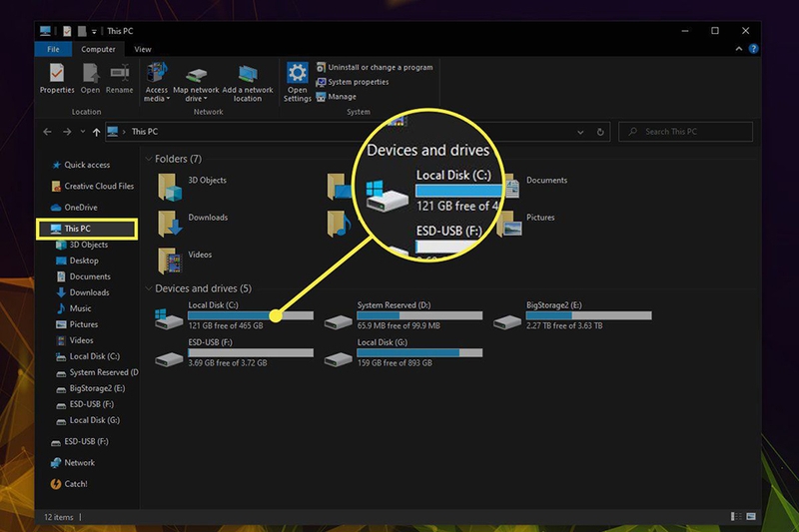The height and width of the screenshot is (532, 799).
Task: Switch to details view in status bar
Action: pyautogui.click(x=736, y=517)
